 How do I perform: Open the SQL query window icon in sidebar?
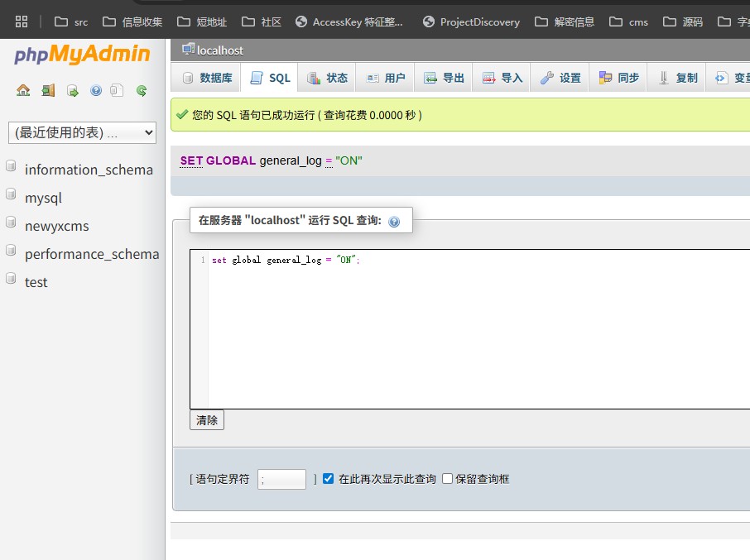click(72, 90)
